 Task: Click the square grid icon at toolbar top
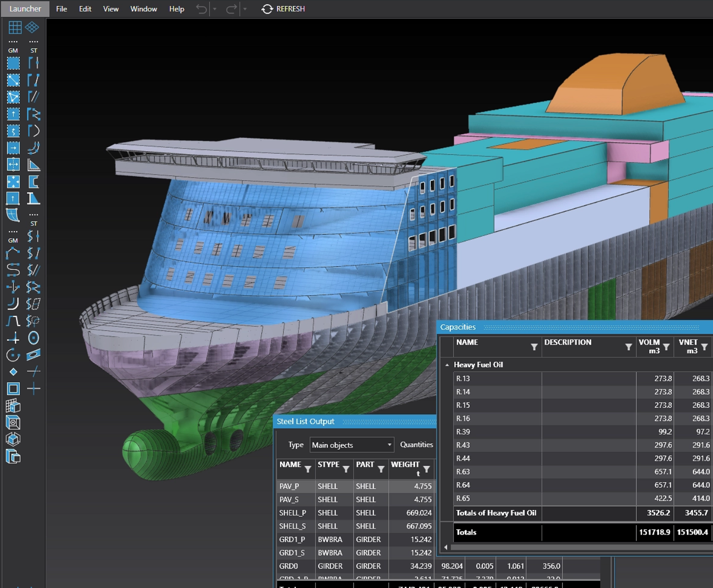coord(15,27)
